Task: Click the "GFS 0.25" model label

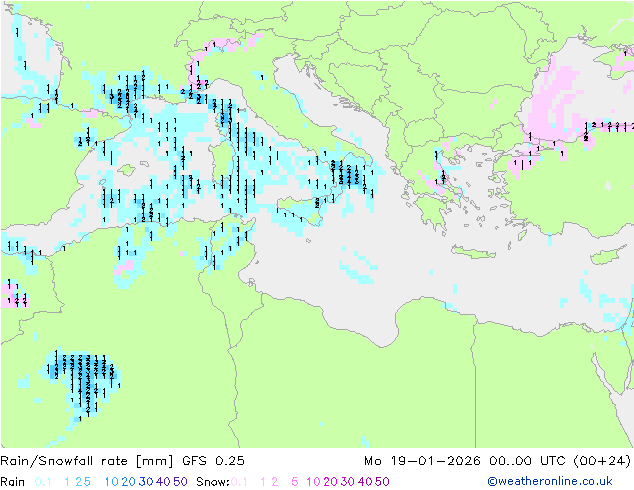Action: (x=213, y=461)
